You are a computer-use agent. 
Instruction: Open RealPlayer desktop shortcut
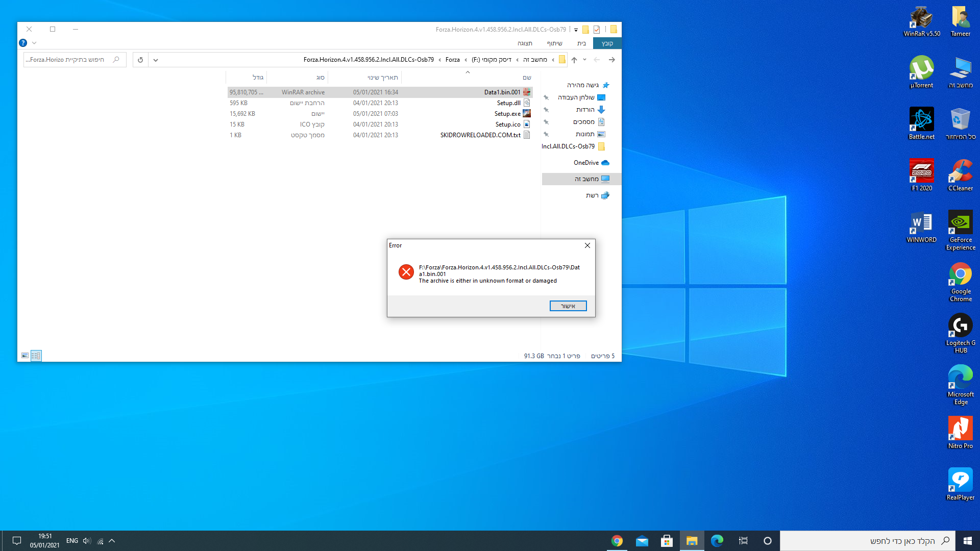pyautogui.click(x=961, y=484)
